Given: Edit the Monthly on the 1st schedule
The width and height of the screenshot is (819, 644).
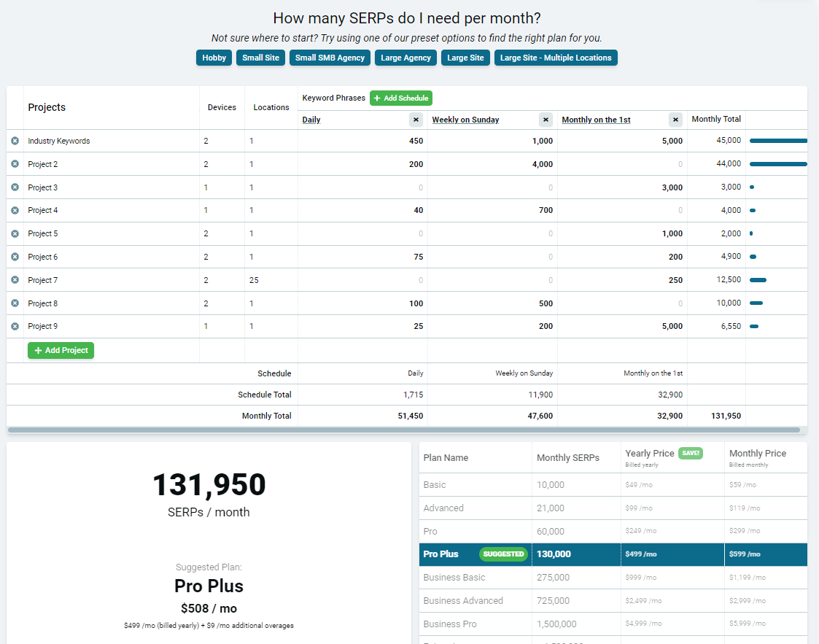Looking at the screenshot, I should (x=596, y=120).
